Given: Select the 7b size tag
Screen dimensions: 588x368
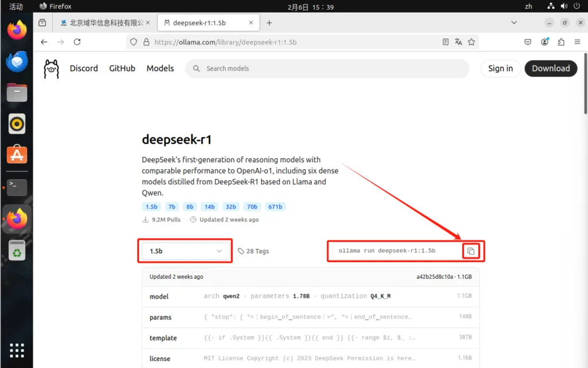Looking at the screenshot, I should pos(172,207).
